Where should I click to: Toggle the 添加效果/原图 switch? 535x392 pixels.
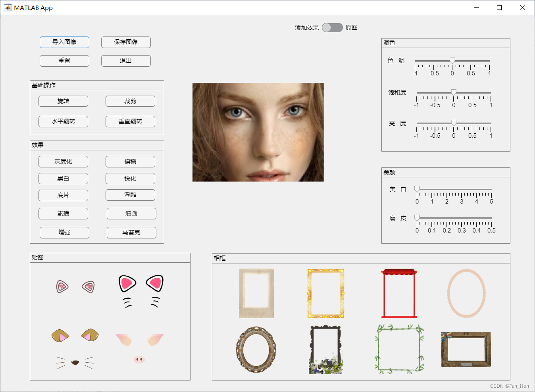coord(332,27)
